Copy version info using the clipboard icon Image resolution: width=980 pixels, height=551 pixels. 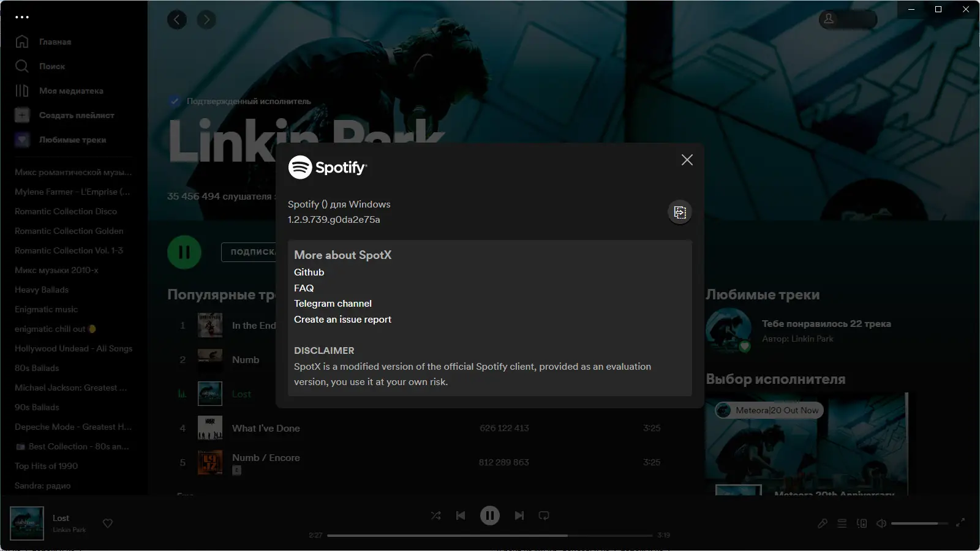680,212
